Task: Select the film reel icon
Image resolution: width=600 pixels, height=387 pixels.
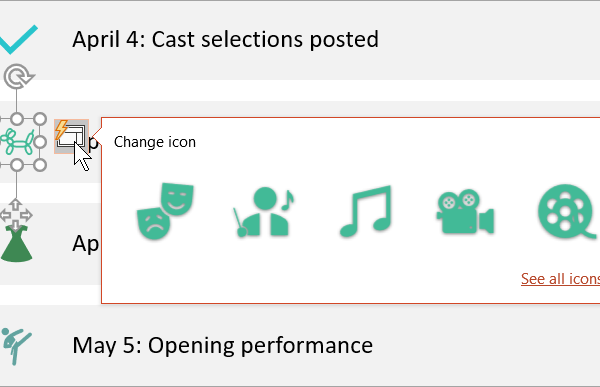Action: coord(568,211)
